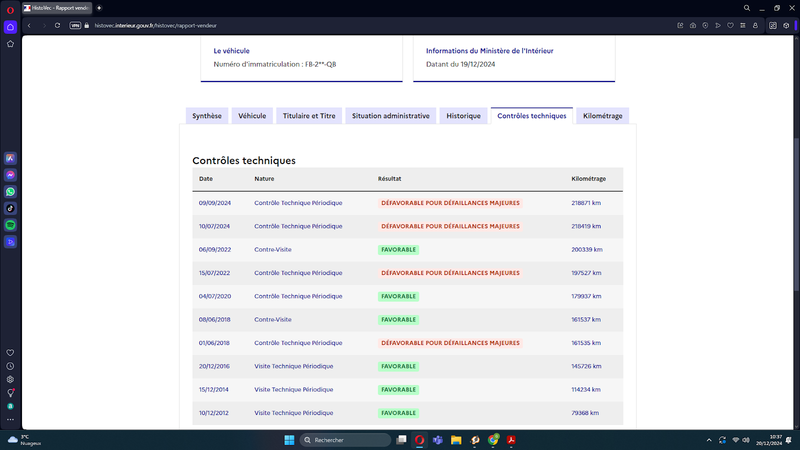Screen dimensions: 800x450
Task: Open the Windows Start menu
Action: tap(289, 440)
